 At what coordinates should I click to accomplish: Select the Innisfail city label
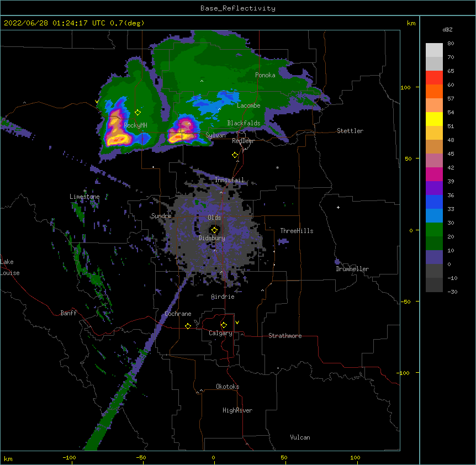229,180
